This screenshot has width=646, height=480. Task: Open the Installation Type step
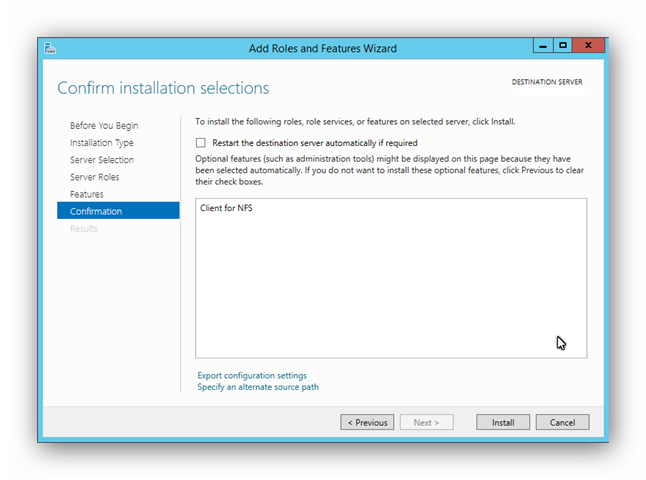click(x=101, y=143)
